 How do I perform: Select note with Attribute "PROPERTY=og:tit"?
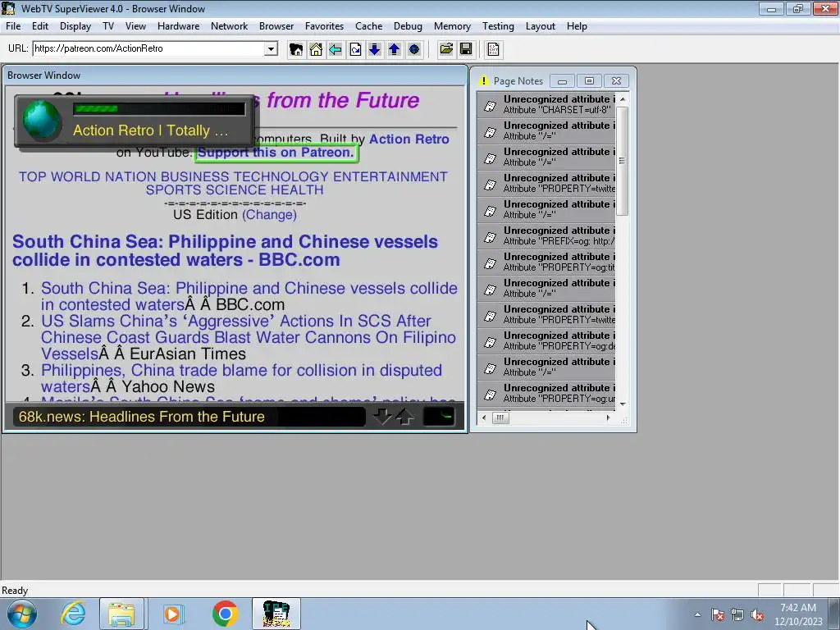click(546, 262)
